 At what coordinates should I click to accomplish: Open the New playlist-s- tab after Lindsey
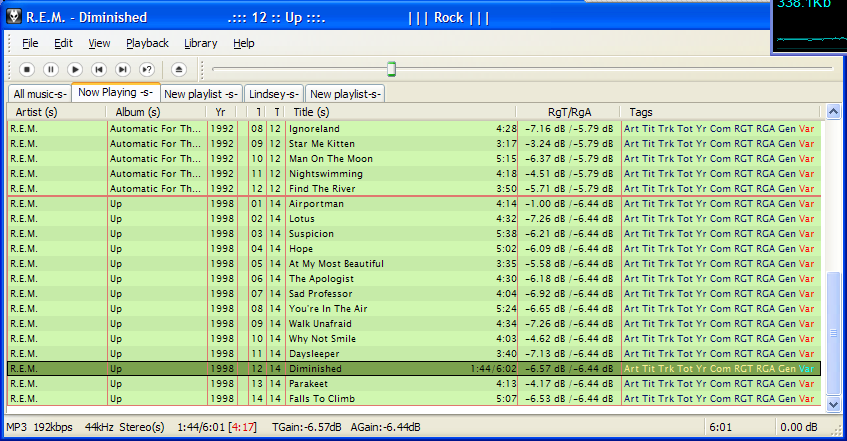pos(346,94)
